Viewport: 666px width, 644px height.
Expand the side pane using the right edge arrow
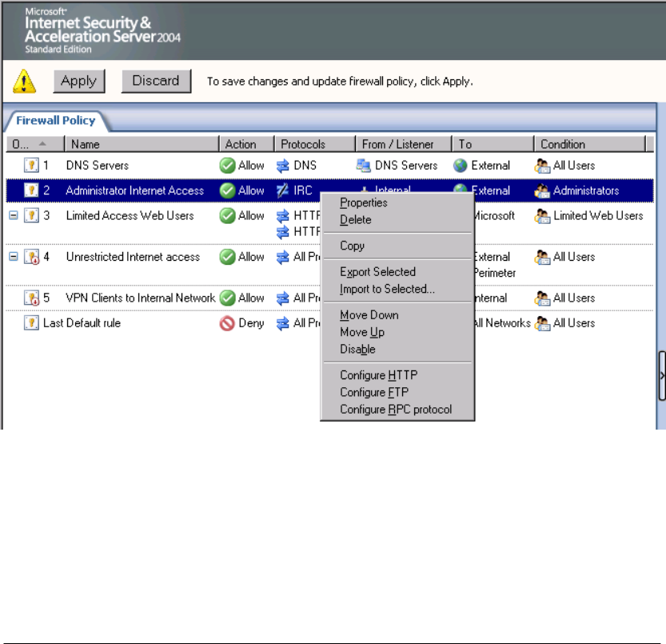tap(661, 374)
